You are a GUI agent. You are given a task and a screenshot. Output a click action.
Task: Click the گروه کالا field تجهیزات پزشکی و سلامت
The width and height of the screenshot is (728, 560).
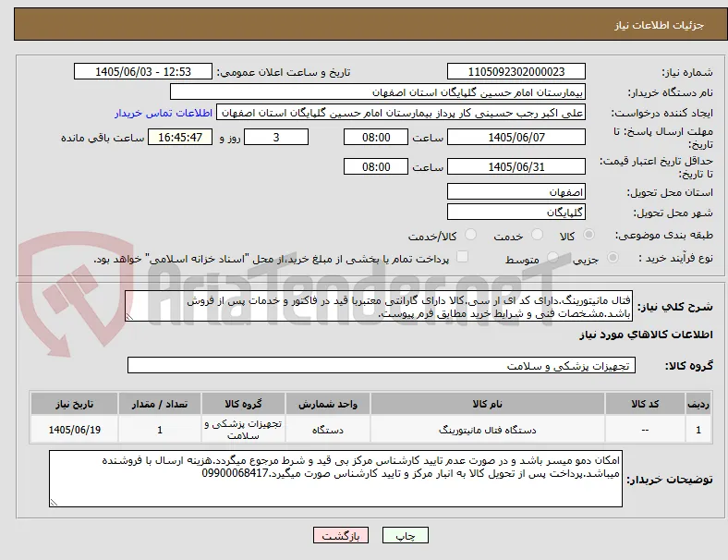pyautogui.click(x=382, y=365)
